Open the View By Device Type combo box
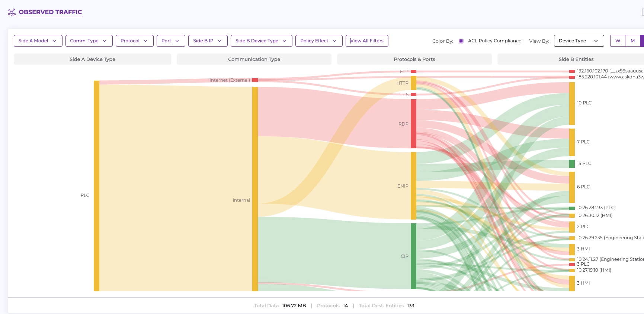 [x=579, y=41]
